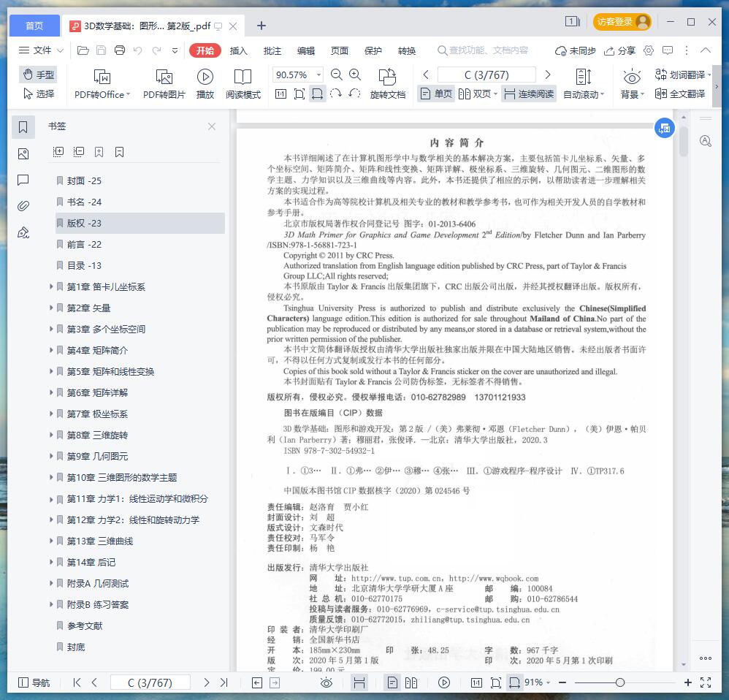Viewport: 729px width, 700px height.
Task: Expand the 第5章 矩阵和线性变换 bookmark
Action: 51,371
